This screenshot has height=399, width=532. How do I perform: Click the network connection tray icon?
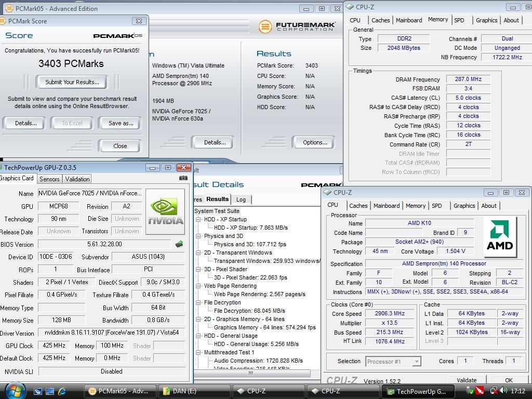click(494, 391)
